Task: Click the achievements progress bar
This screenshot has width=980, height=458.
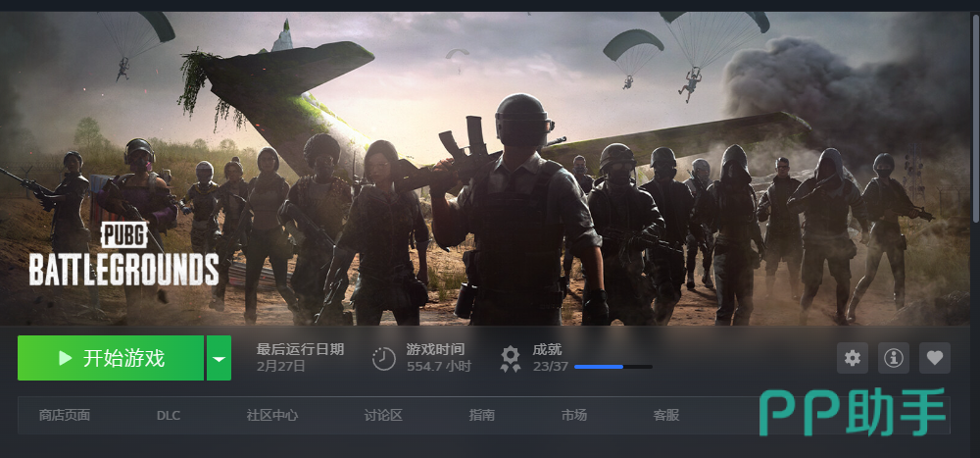Action: pyautogui.click(x=613, y=367)
